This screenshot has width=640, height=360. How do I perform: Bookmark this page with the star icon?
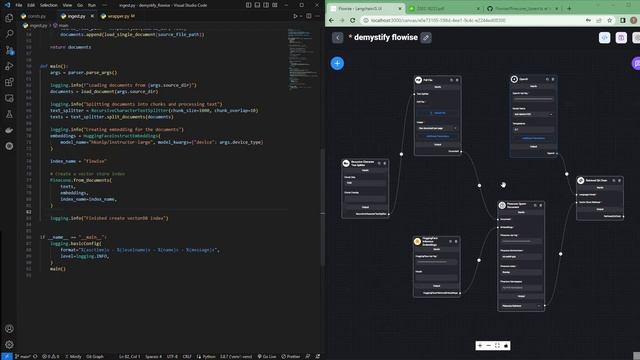[609, 20]
